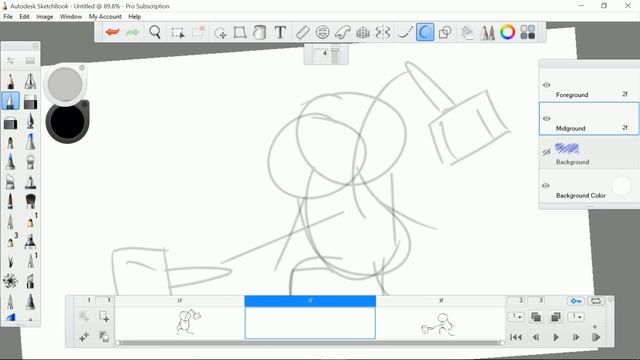Step to next frame
Screen dimensions: 640x360
576,337
